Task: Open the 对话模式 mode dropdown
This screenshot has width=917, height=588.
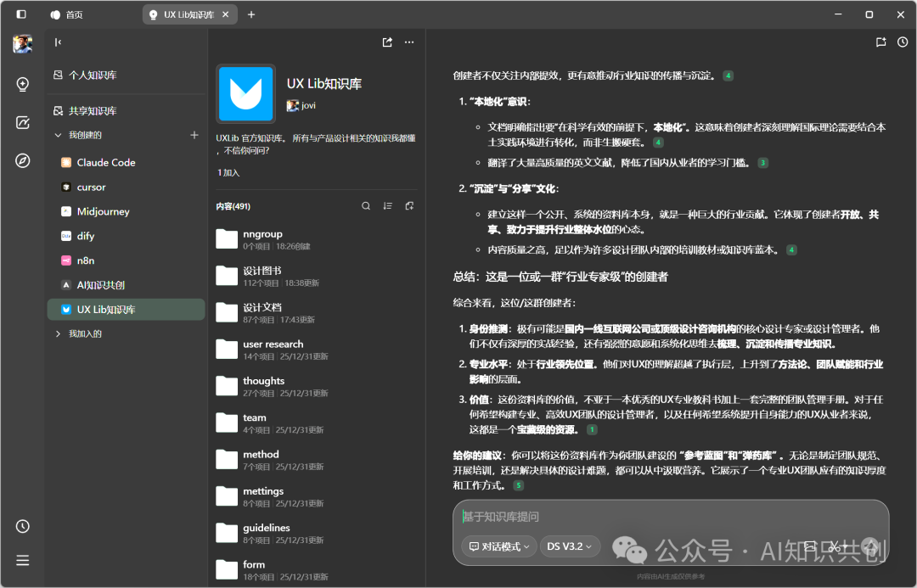Action: tap(499, 546)
